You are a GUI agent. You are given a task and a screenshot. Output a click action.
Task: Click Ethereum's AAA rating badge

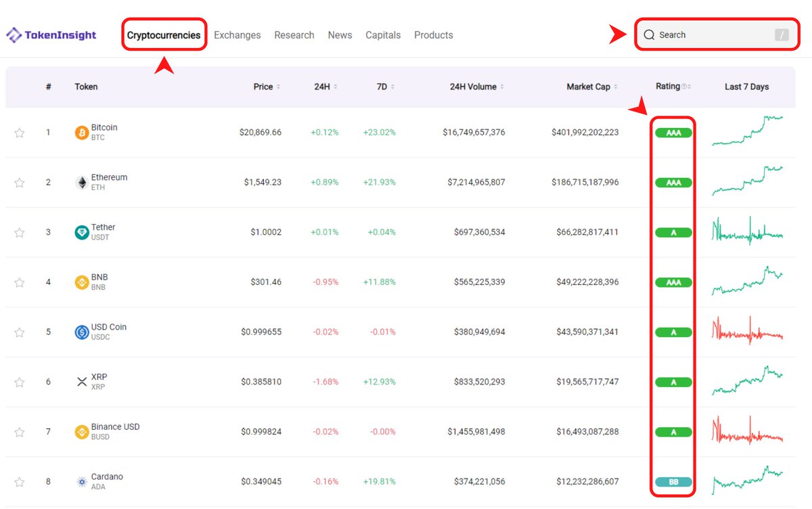(x=673, y=183)
